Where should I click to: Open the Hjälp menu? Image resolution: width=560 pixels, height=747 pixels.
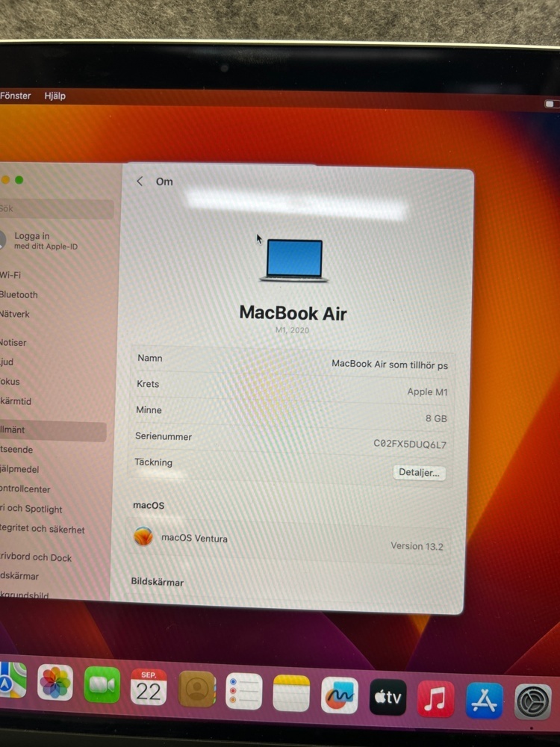pyautogui.click(x=55, y=96)
